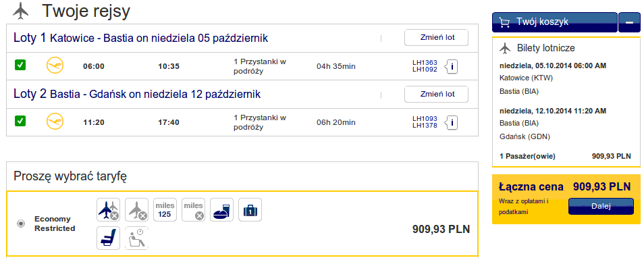Image resolution: width=644 pixels, height=258 pixels.
Task: Click Zmień lot for Katowice - Bastia
Action: [x=436, y=37]
